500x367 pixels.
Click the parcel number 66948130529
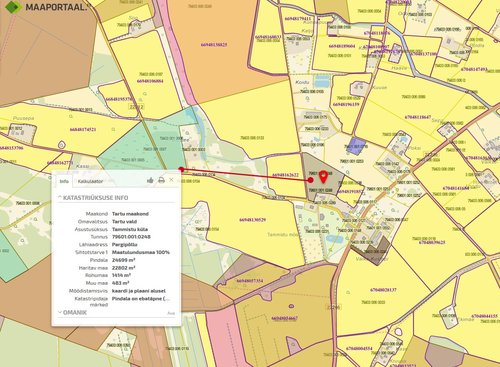pyautogui.click(x=253, y=220)
